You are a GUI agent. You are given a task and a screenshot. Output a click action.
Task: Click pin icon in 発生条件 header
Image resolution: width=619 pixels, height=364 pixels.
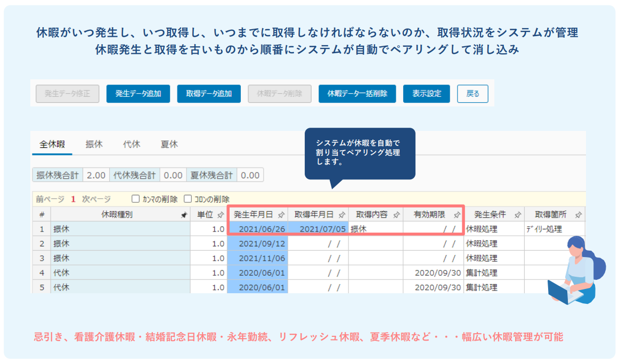coord(517,215)
